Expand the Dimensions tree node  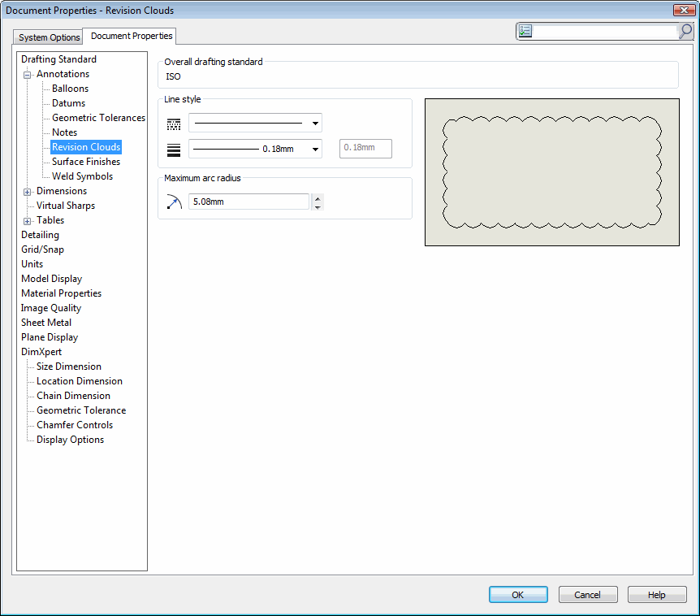(x=28, y=192)
